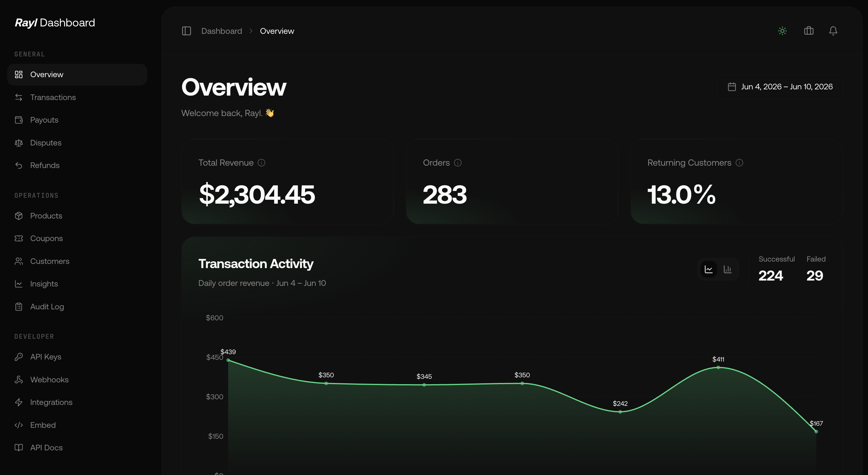Click the API Docs book icon
This screenshot has width=868, height=475.
point(19,448)
